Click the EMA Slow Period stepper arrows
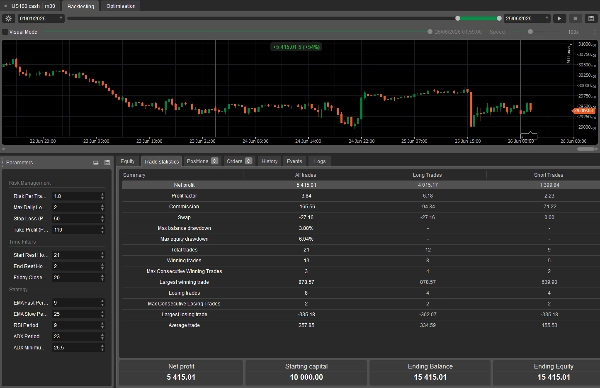Image resolution: width=600 pixels, height=388 pixels. (102, 314)
